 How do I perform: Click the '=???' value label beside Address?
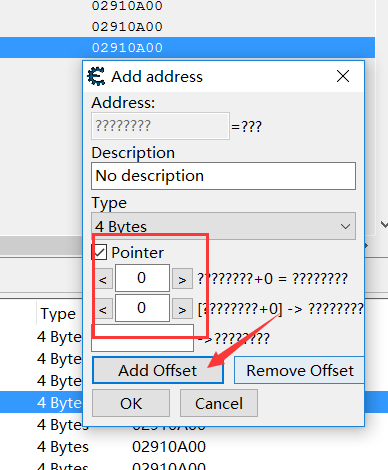(247, 127)
